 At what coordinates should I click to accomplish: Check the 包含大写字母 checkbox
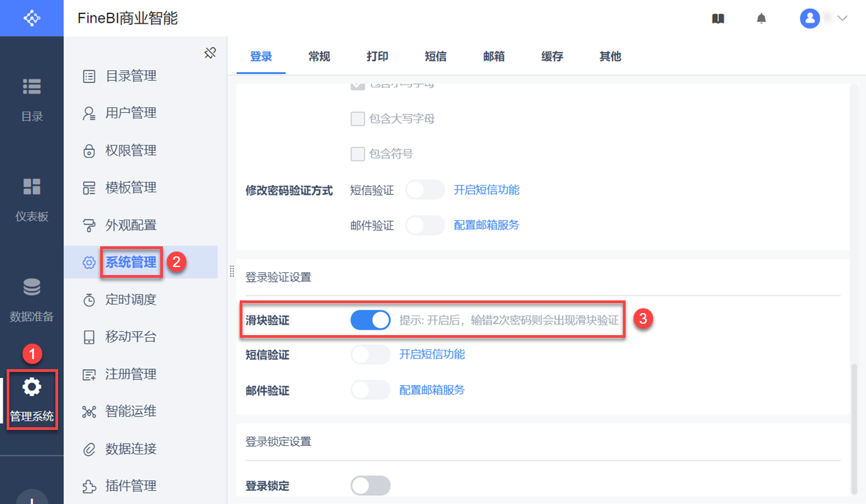coord(357,119)
